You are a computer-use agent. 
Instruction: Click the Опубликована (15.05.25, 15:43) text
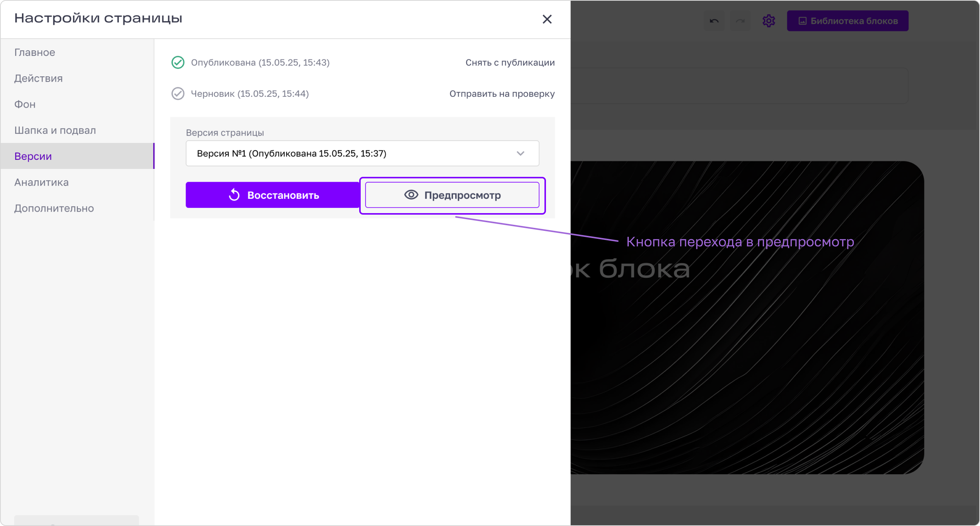tap(260, 62)
